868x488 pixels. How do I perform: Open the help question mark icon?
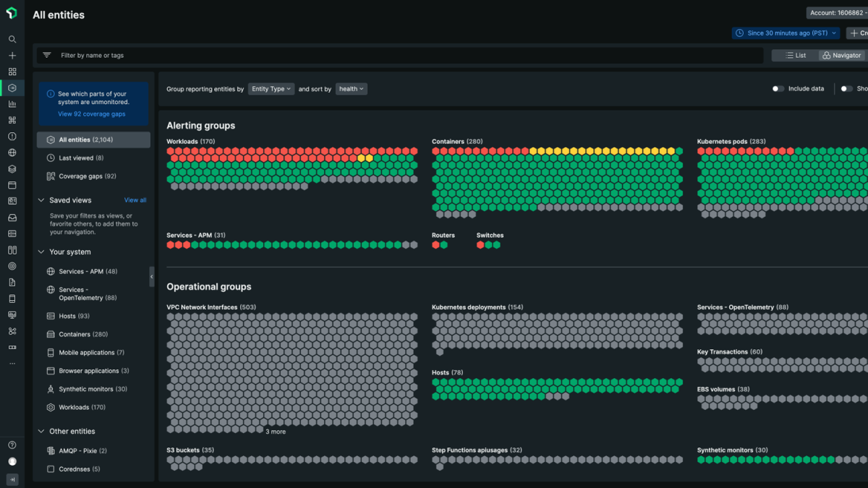(12, 445)
